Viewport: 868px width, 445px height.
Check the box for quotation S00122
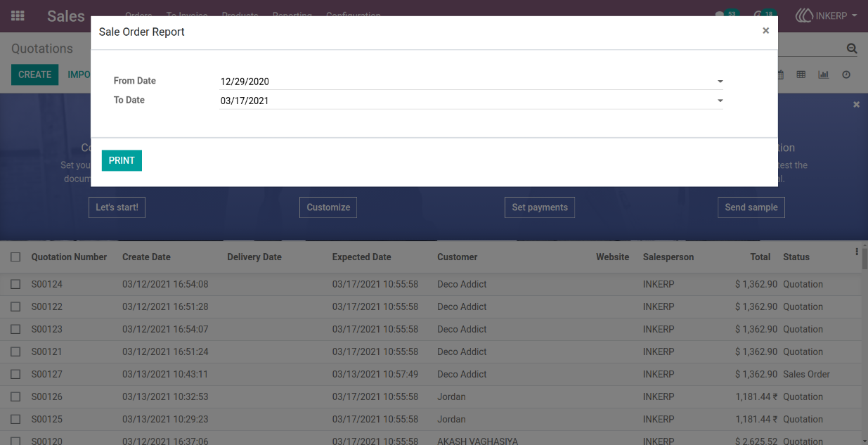[x=15, y=307]
